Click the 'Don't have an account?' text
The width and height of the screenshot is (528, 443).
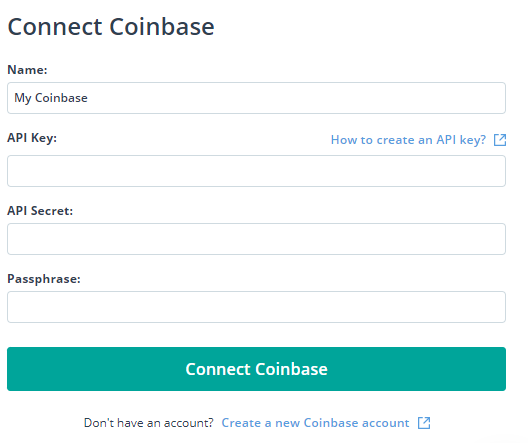coord(148,423)
